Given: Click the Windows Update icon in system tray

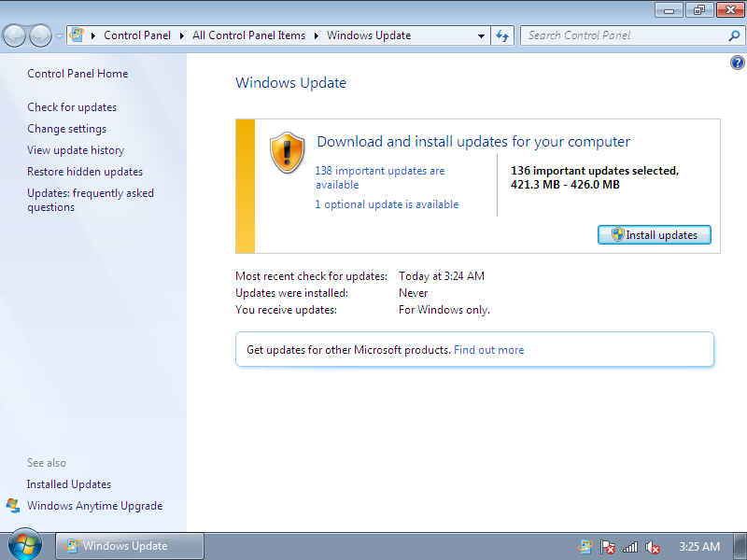Looking at the screenshot, I should (x=585, y=547).
